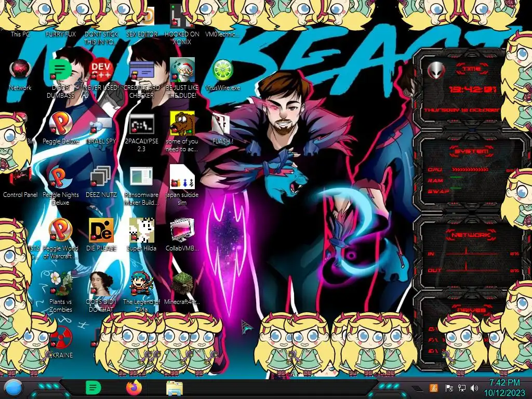Open the Action Center flag tray icon

tap(449, 388)
